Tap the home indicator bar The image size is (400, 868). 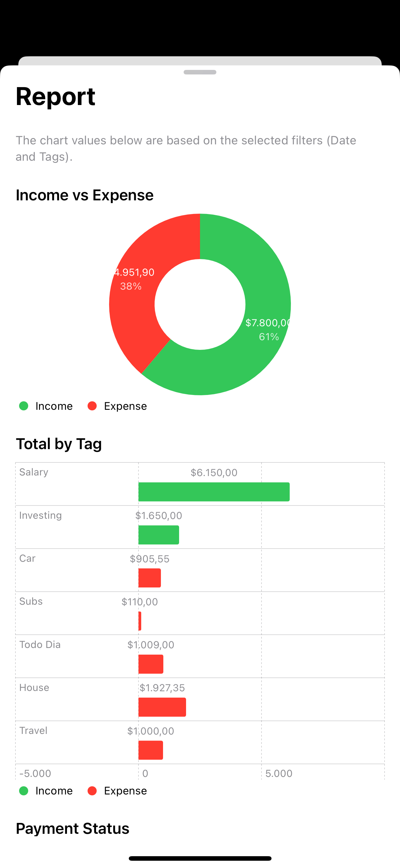(200, 858)
